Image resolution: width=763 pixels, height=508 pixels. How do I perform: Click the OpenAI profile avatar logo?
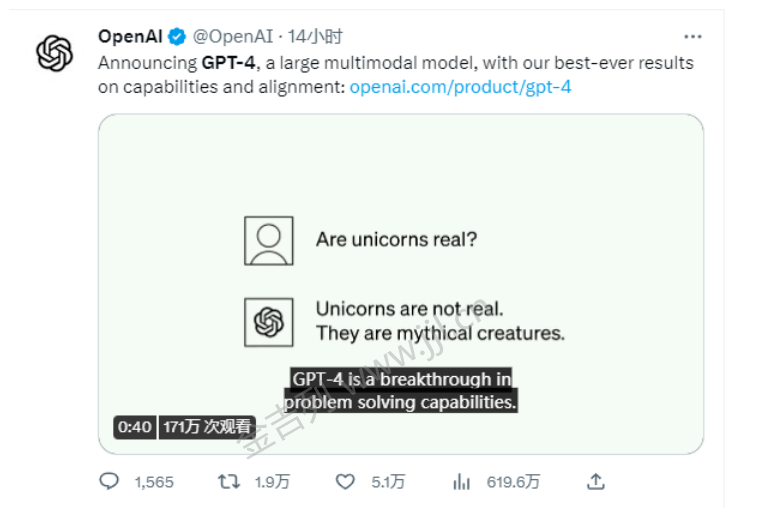point(55,53)
